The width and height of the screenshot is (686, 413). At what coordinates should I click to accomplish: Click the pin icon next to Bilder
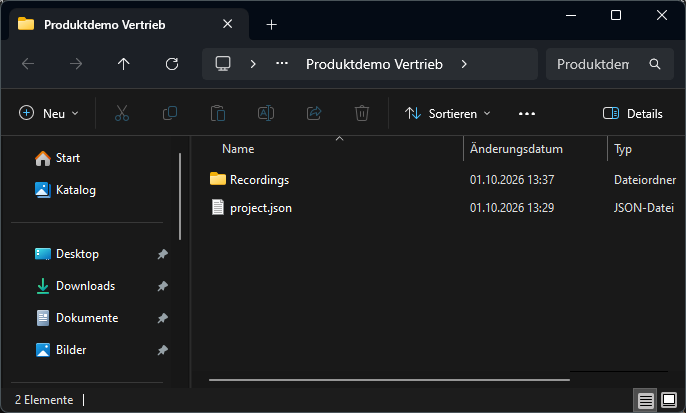click(x=162, y=350)
